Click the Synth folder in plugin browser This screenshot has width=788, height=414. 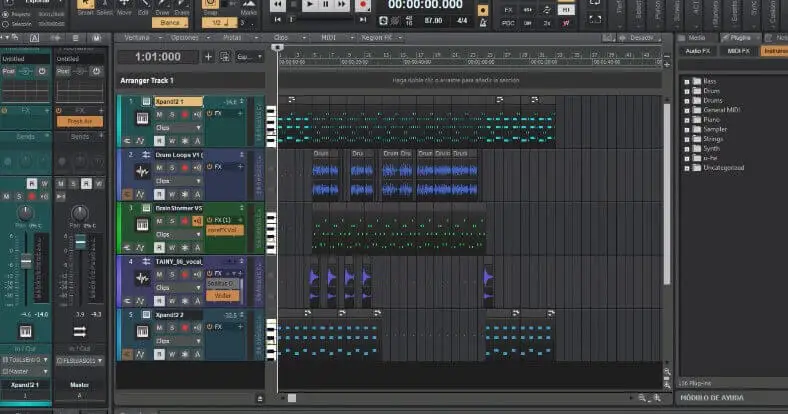click(x=711, y=149)
